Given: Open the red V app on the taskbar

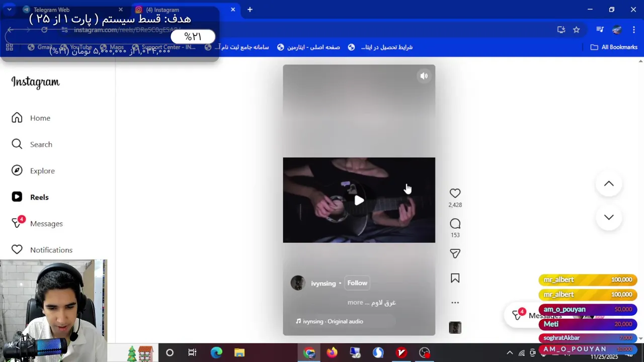Looking at the screenshot, I should [x=401, y=352].
